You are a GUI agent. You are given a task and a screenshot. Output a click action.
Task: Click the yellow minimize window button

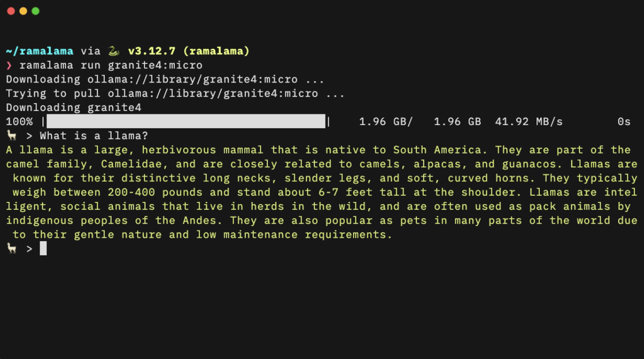coord(23,11)
